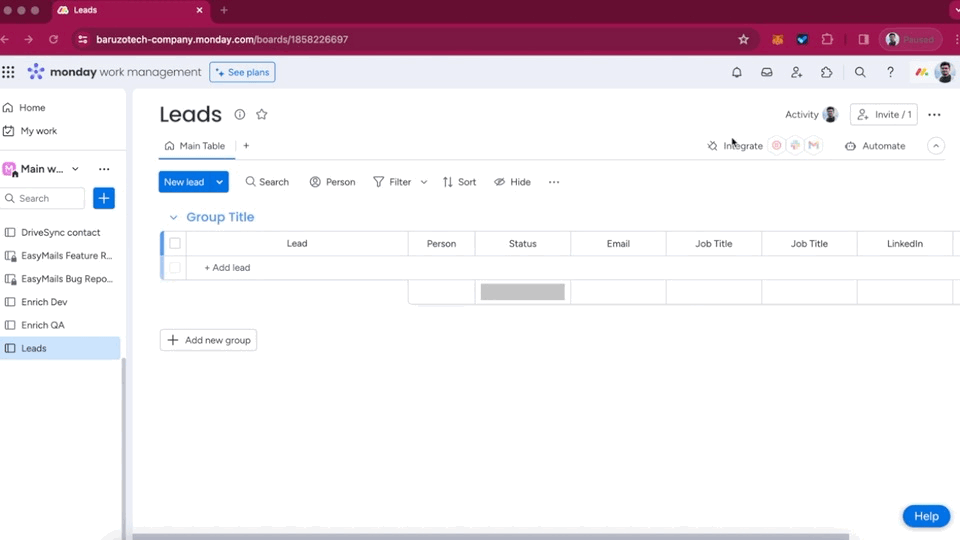Show board description info icon
Image resolution: width=960 pixels, height=540 pixels.
239,114
